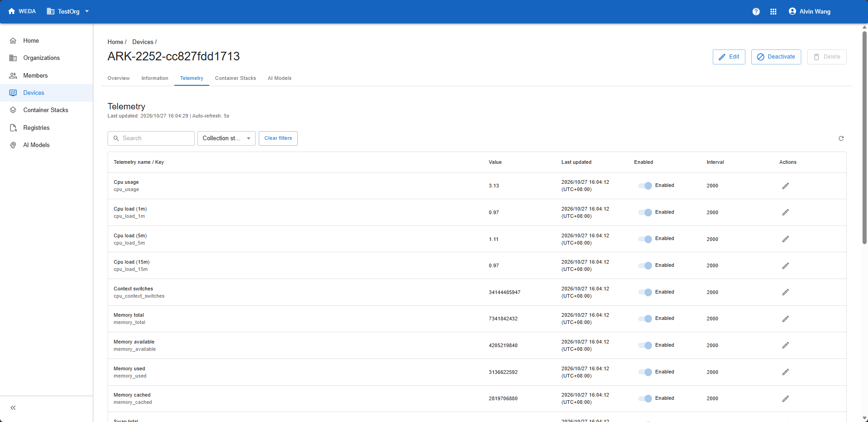This screenshot has width=868, height=422.
Task: Click pencil icon for Memory total row
Action: (x=786, y=319)
